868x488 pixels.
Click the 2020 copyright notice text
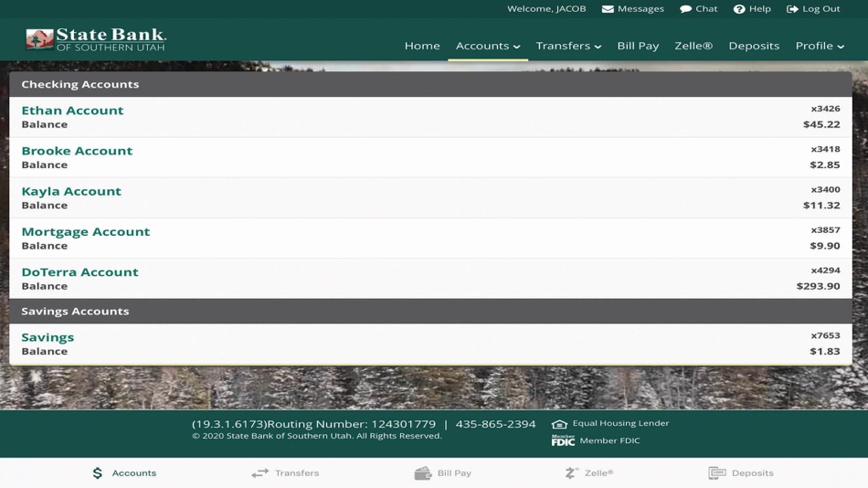coord(317,436)
